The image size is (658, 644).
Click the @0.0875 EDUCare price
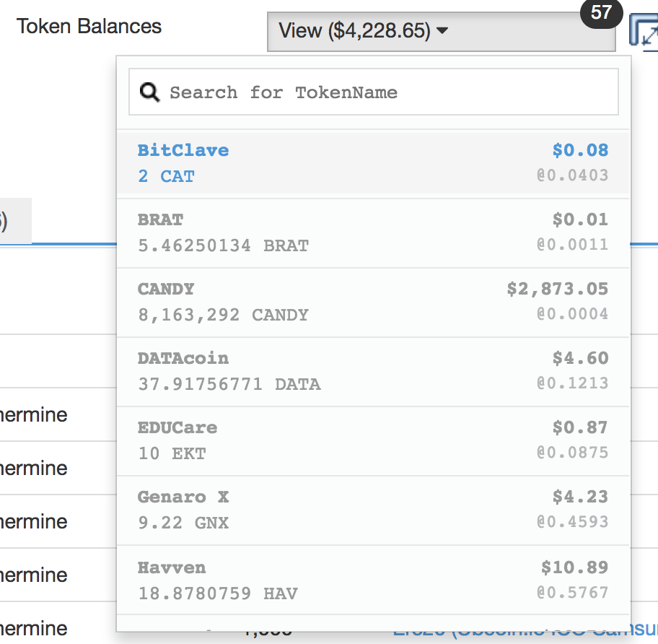pyautogui.click(x=572, y=453)
